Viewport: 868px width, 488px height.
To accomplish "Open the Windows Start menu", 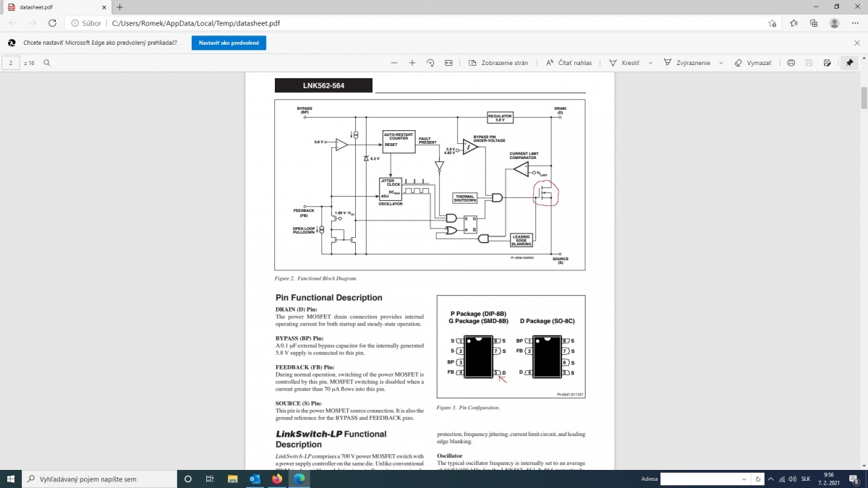I will tap(11, 479).
